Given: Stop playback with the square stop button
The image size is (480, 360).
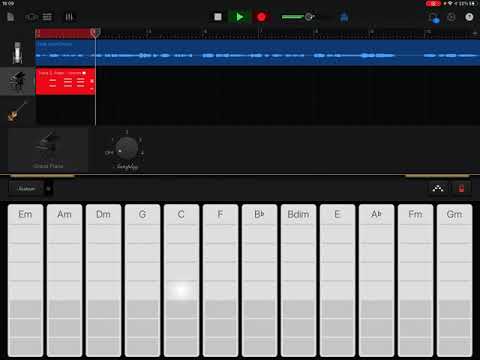Looking at the screenshot, I should 218,17.
